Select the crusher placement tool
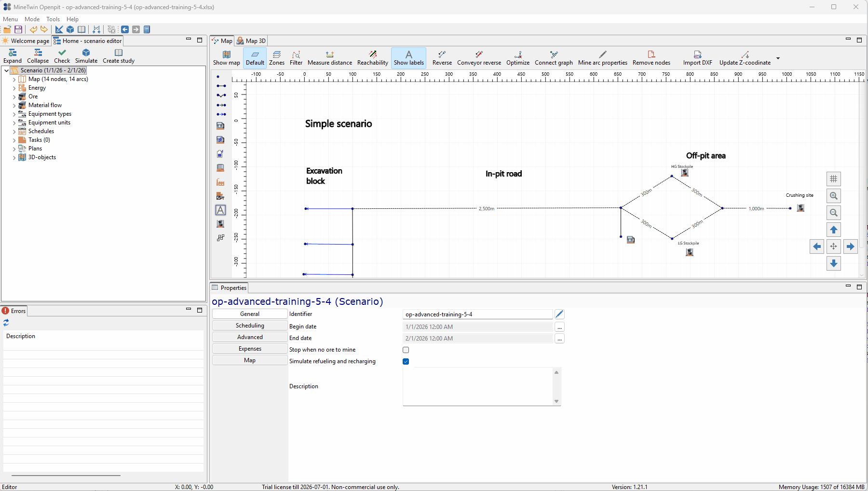 [220, 224]
